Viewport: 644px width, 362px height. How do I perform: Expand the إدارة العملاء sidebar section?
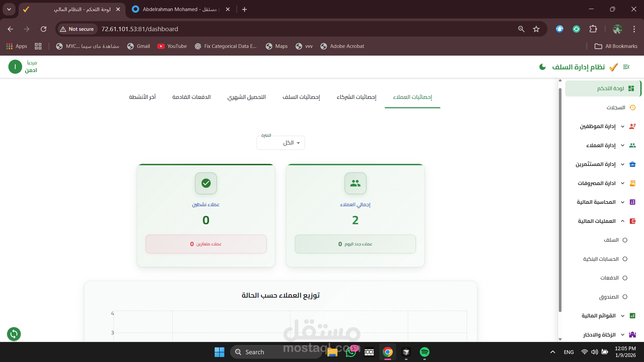coord(623,145)
